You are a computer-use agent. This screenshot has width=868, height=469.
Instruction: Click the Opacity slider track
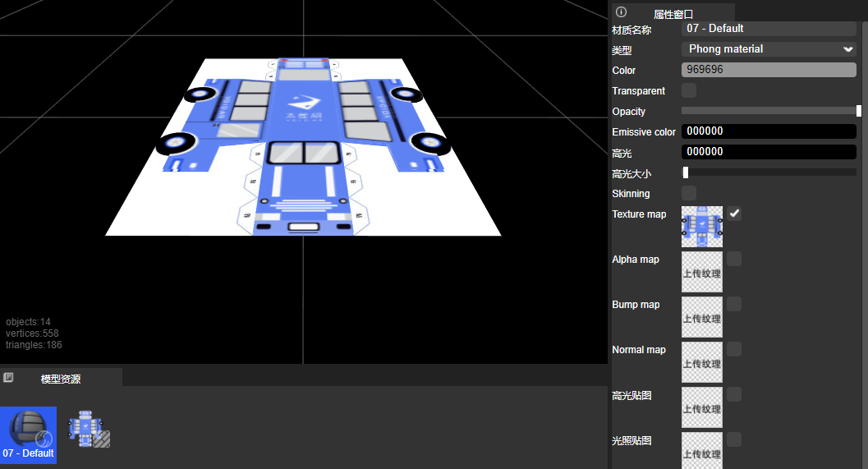coord(769,111)
